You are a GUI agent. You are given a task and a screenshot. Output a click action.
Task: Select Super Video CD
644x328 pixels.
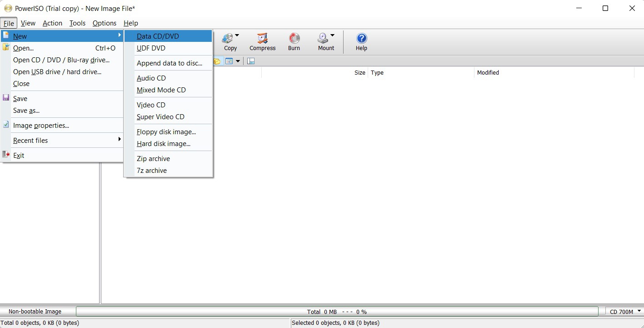tap(168, 116)
